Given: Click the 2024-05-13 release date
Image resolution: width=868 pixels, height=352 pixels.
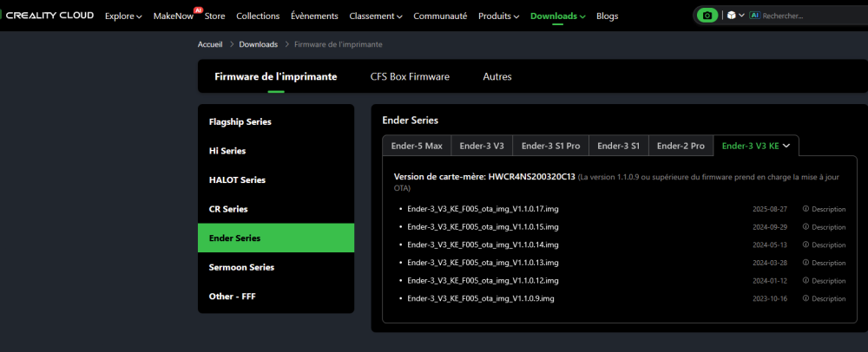Looking at the screenshot, I should tap(769, 244).
